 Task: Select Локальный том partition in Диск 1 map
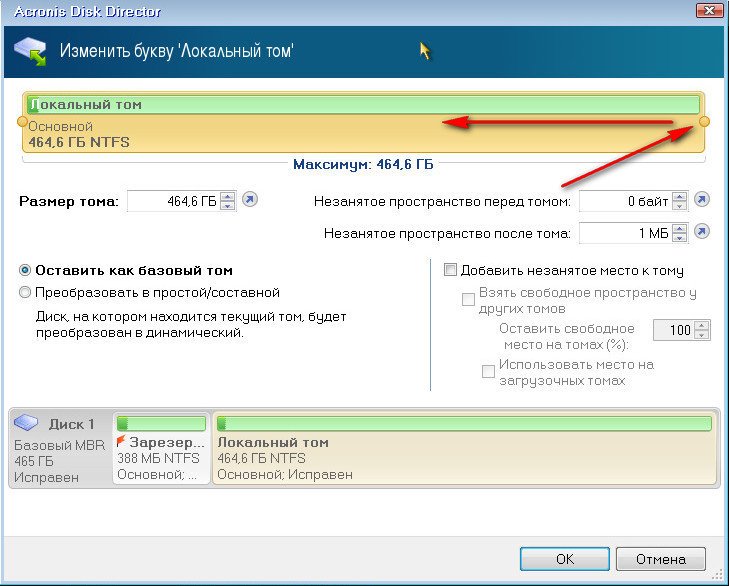464,447
